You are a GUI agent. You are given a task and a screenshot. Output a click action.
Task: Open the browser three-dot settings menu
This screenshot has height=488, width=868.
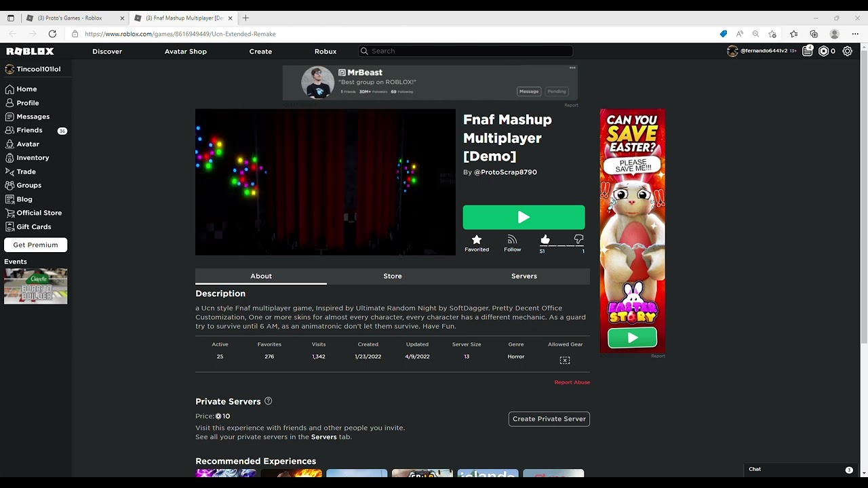point(854,34)
